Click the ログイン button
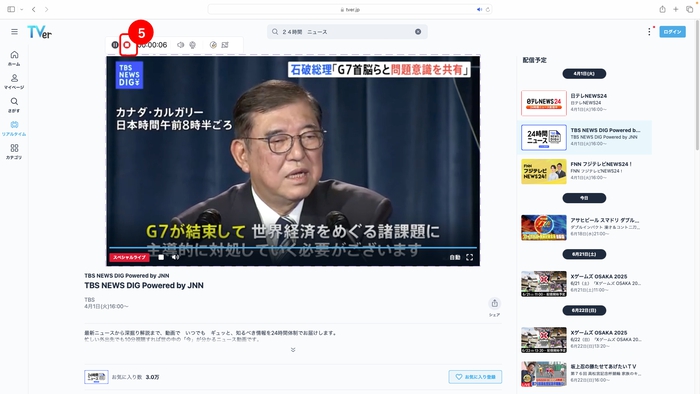 point(672,32)
